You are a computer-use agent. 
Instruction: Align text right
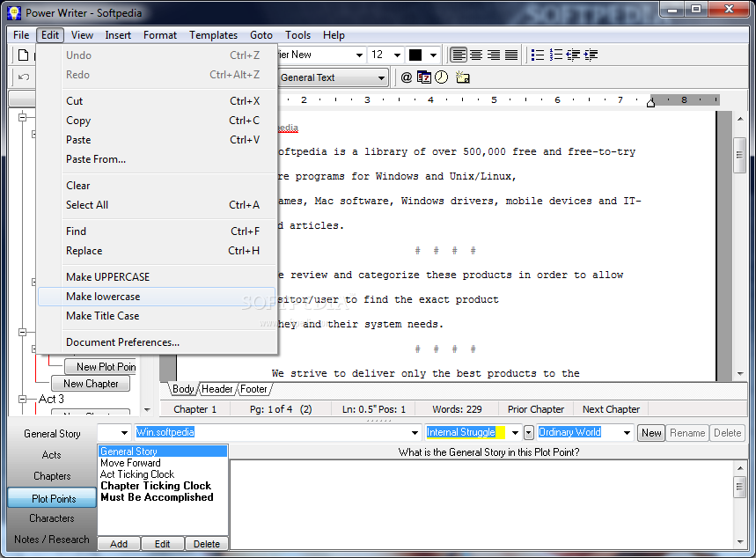493,55
